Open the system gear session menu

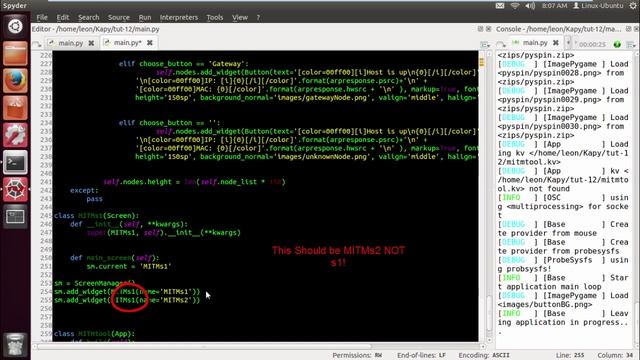(633, 6)
